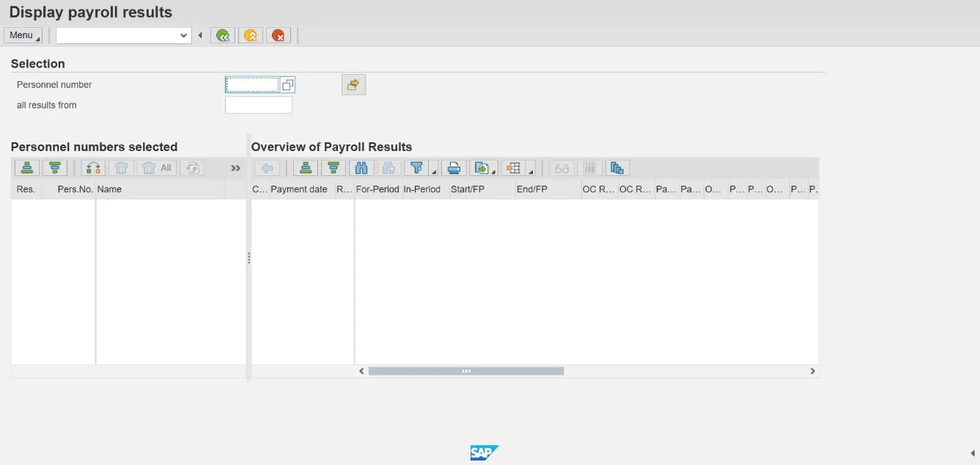Click the Res. column header
980x465 pixels.
click(x=26, y=189)
